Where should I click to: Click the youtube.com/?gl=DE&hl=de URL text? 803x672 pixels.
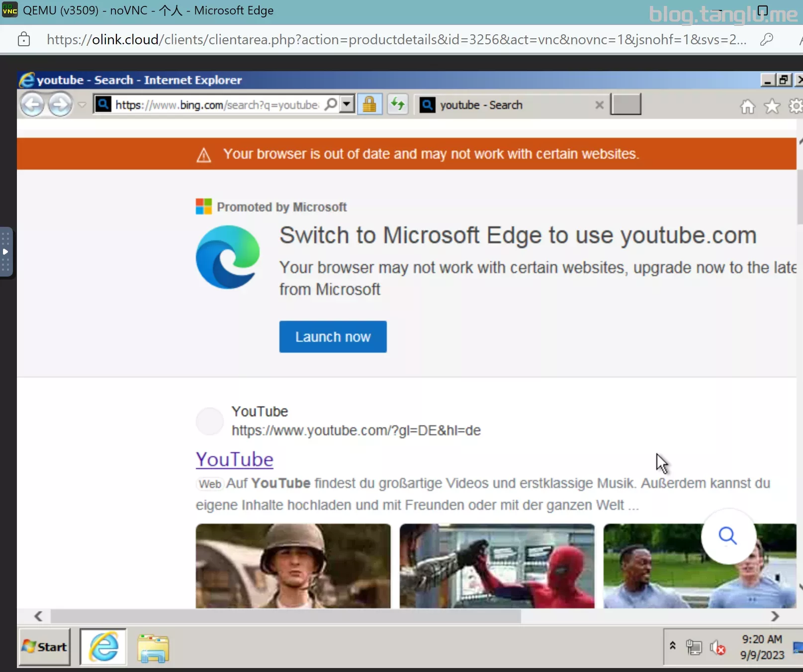[356, 430]
